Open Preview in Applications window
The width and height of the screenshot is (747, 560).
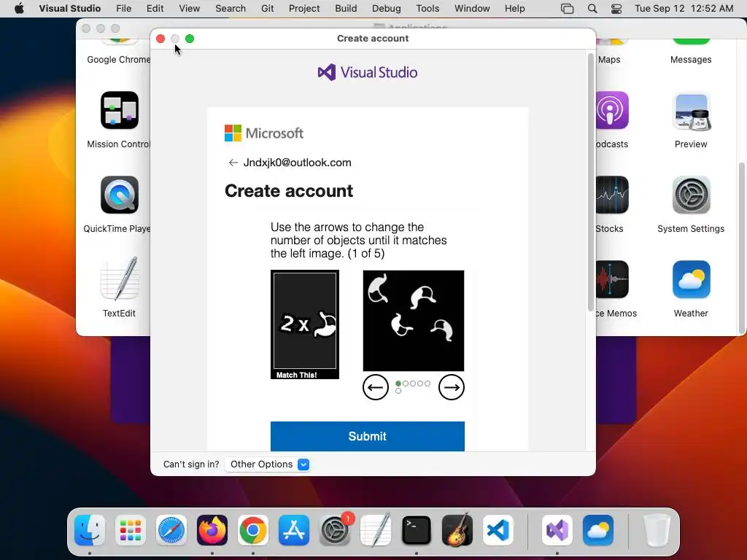(x=691, y=112)
